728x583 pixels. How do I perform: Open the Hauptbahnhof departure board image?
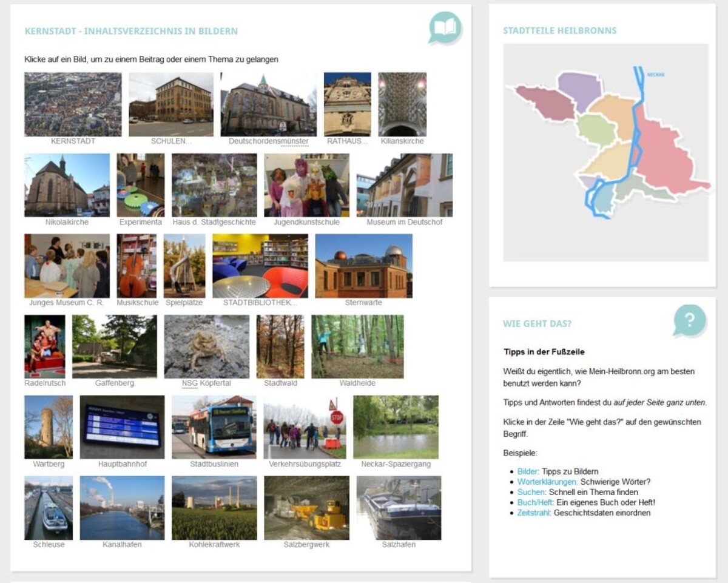pos(122,427)
